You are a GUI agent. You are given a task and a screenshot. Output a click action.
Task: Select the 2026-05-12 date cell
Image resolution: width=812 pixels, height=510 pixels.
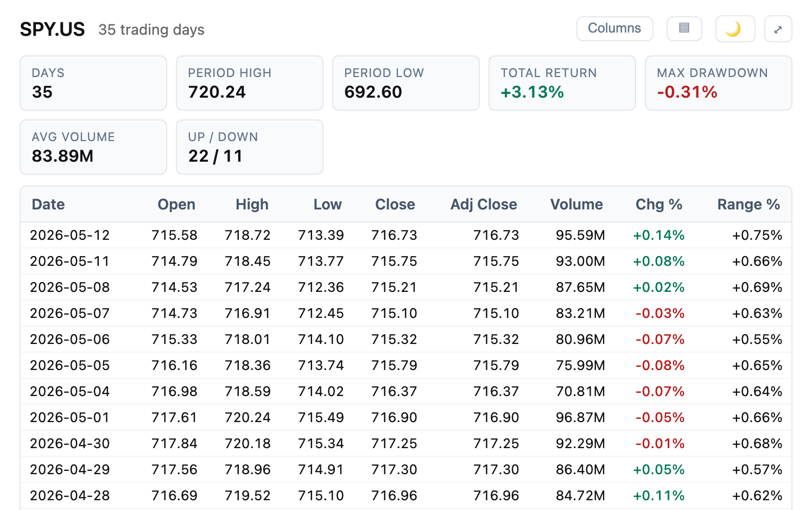[x=69, y=235]
